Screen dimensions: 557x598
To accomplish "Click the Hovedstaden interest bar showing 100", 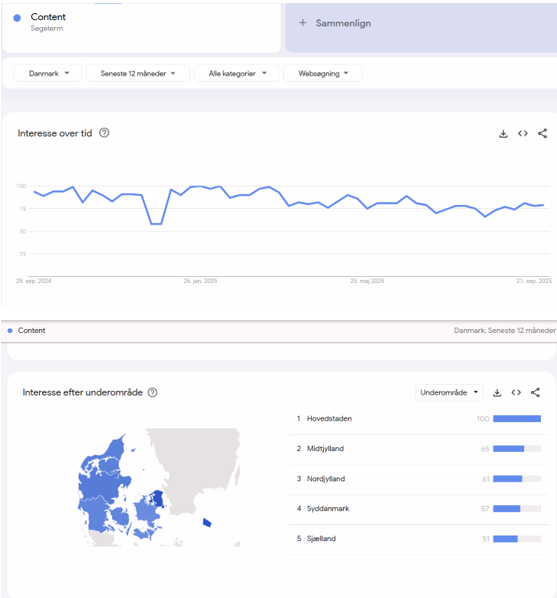I will 517,419.
